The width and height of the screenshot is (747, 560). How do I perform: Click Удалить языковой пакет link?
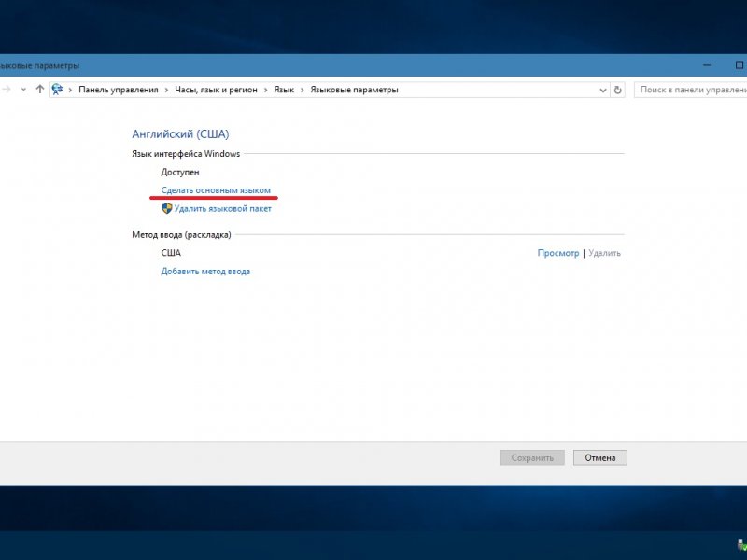pyautogui.click(x=222, y=208)
